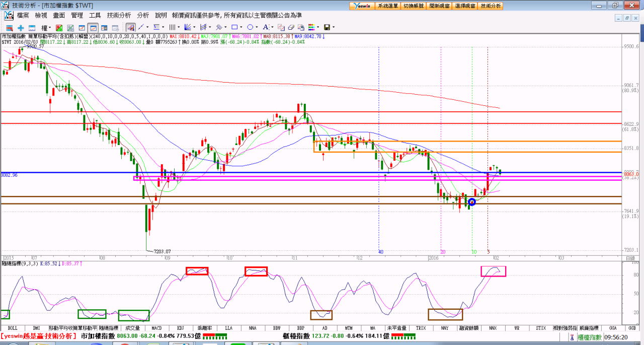This screenshot has width=644, height=345.
Task: Select the trend line drawing tool
Action: [141, 27]
